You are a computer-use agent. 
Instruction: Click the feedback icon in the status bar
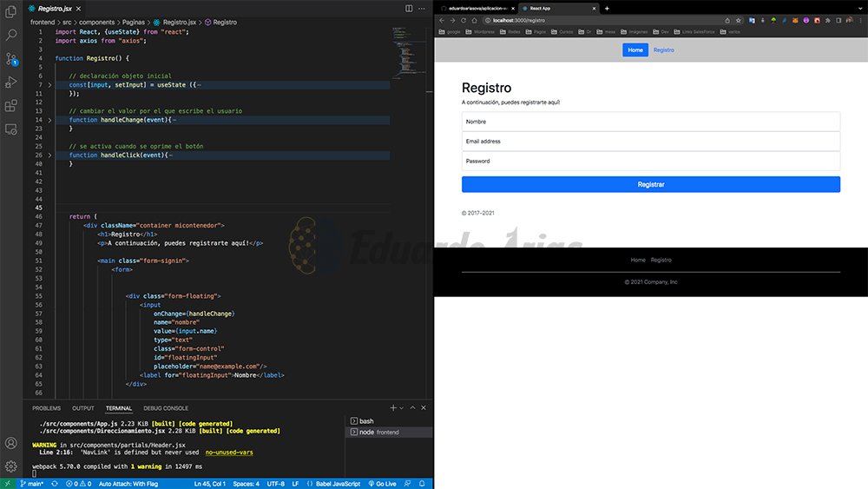407,484
